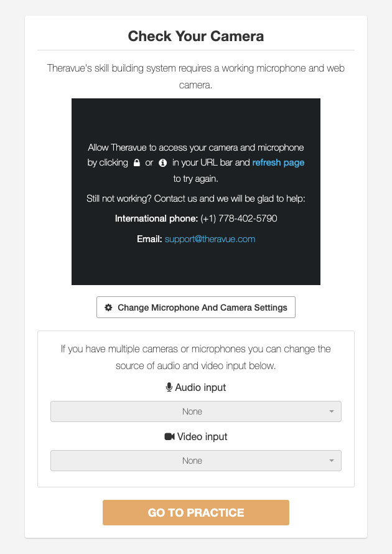Click Change Microphone And Camera Settings button
This screenshot has width=392, height=554.
click(x=196, y=308)
